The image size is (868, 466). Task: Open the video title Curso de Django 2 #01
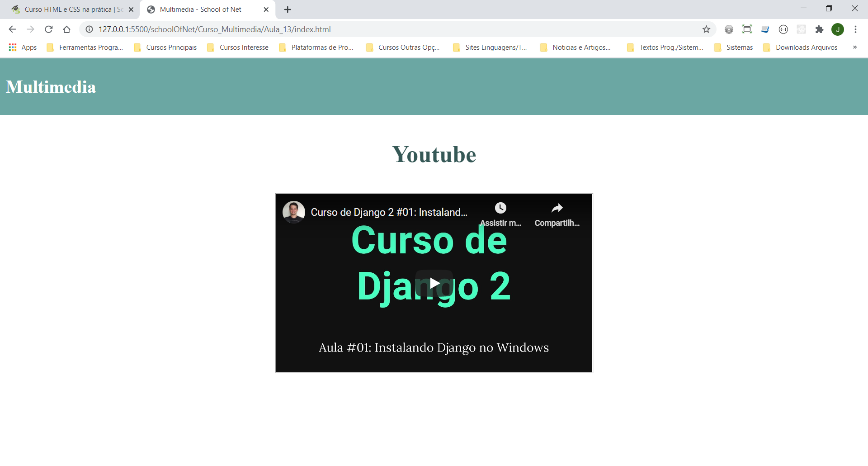[389, 212]
